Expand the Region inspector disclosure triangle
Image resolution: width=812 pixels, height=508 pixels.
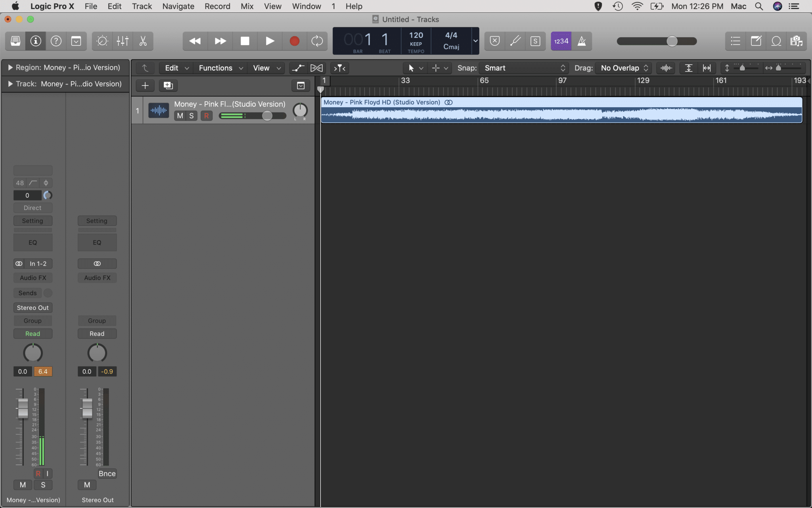[10, 67]
